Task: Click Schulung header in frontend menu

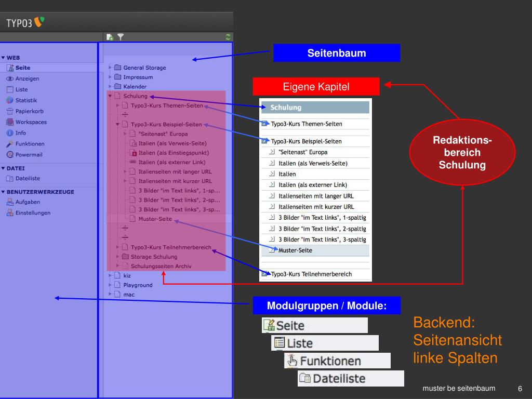Action: pos(315,108)
